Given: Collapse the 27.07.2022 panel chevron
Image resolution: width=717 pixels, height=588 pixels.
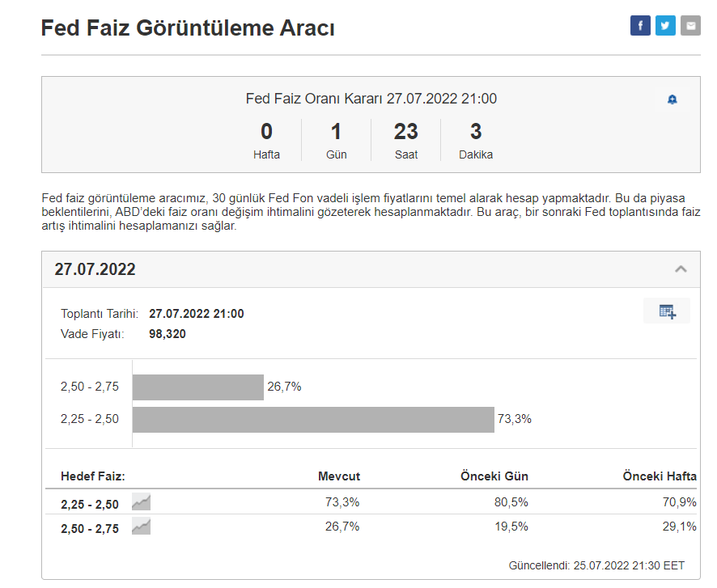Looking at the screenshot, I should point(681,269).
